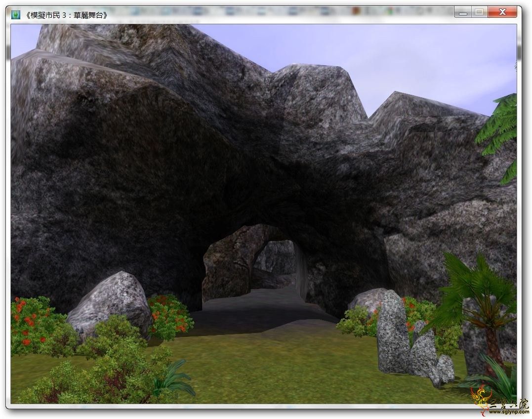
Task: Minimize the 模擬市民 3 game window
Action: (x=463, y=12)
